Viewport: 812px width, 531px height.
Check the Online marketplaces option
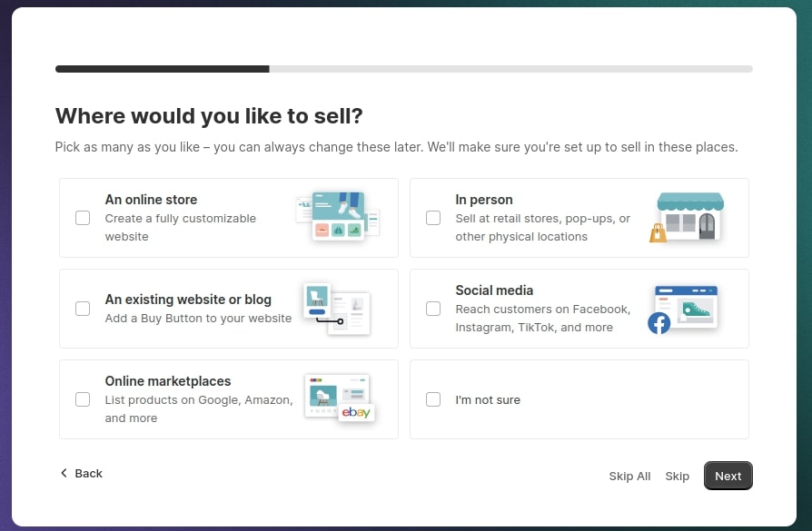[83, 399]
